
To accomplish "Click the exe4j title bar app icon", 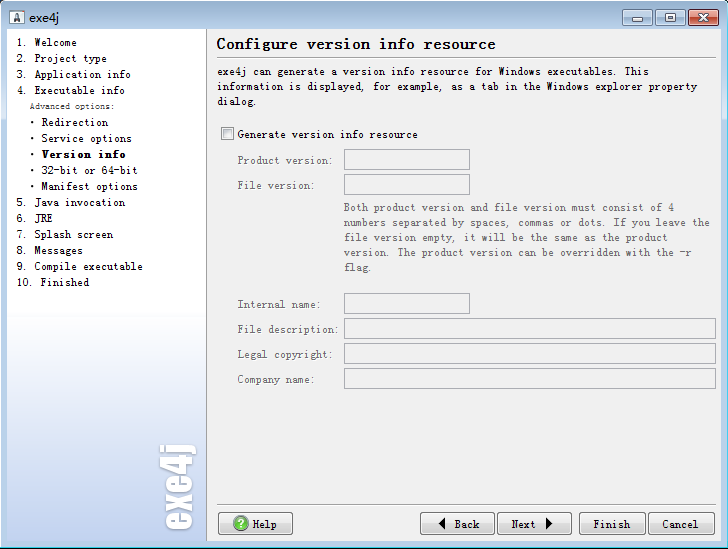I will tap(17, 18).
